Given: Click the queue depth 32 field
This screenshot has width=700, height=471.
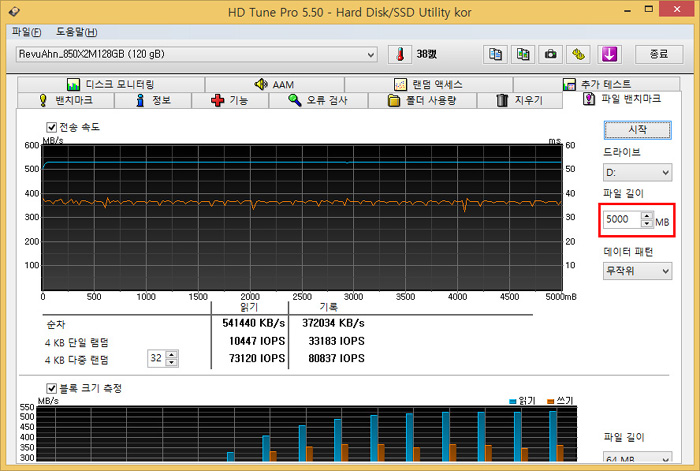Looking at the screenshot, I should 156,358.
